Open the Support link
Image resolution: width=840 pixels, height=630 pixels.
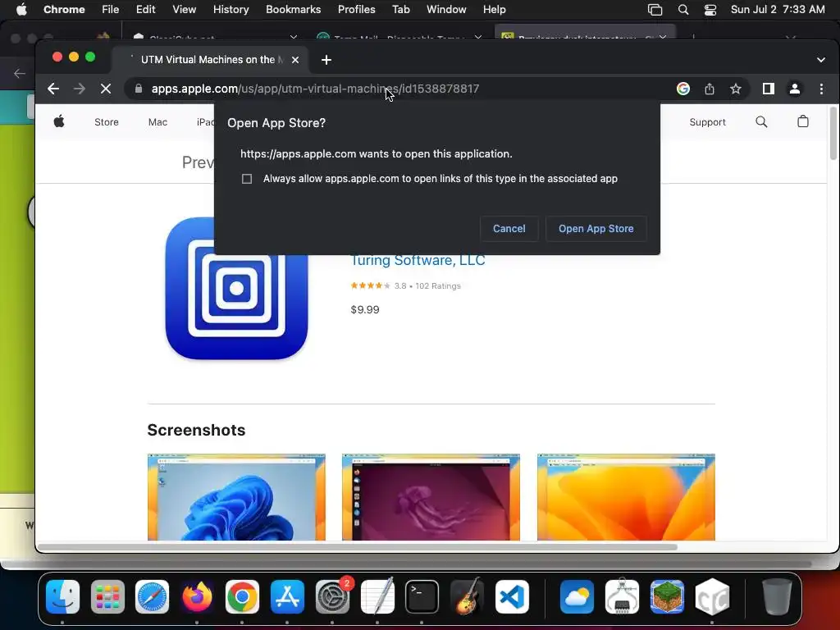pos(707,122)
